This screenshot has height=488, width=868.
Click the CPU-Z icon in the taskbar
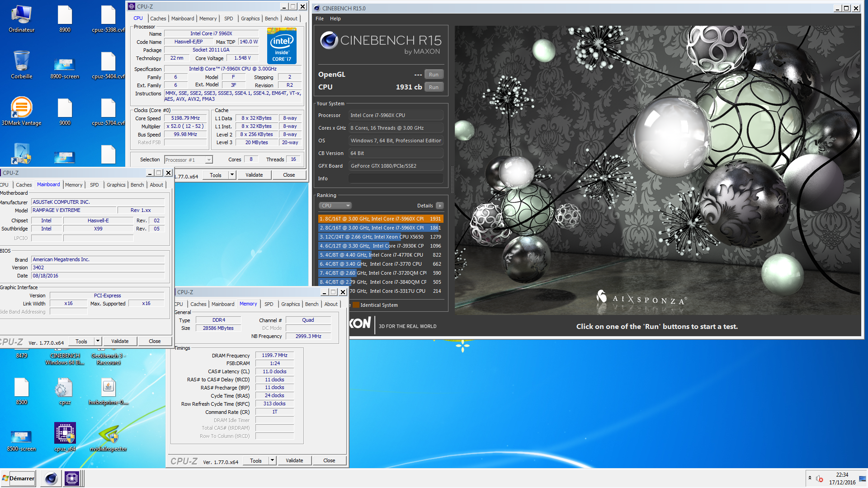(x=72, y=479)
